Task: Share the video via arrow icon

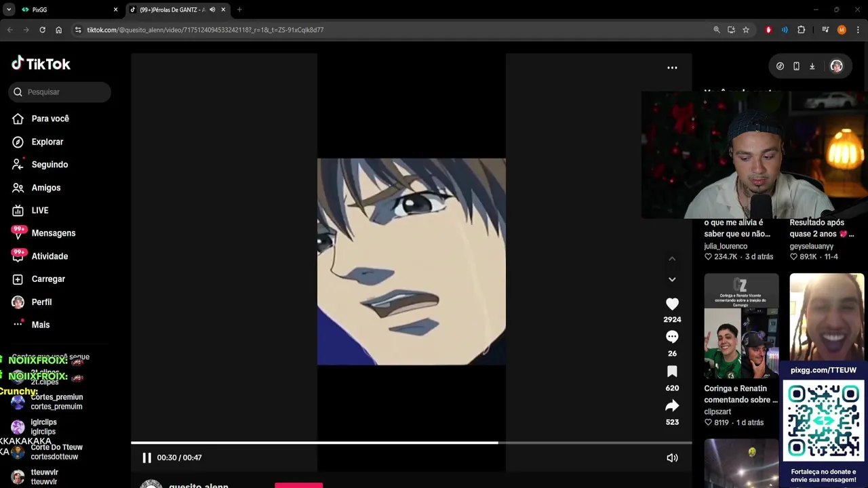Action: pos(672,405)
